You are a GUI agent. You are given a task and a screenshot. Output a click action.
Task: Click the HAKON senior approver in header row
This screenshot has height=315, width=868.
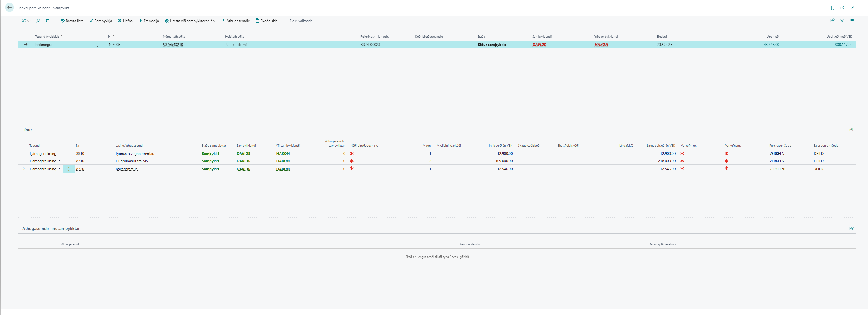tap(601, 45)
